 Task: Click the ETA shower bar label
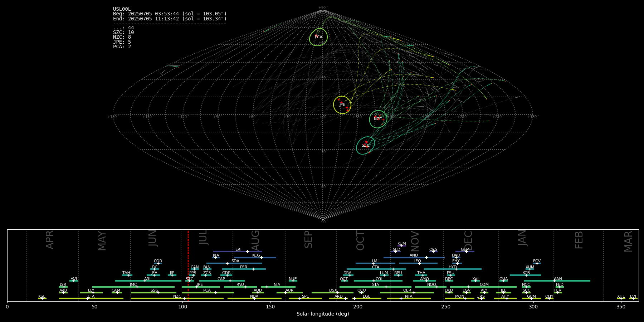(x=91, y=297)
